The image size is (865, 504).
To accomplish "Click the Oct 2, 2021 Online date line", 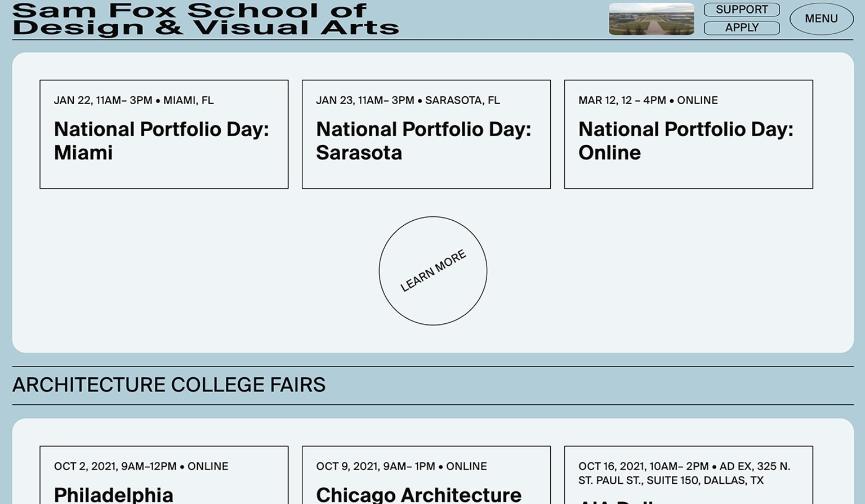I will click(x=141, y=466).
